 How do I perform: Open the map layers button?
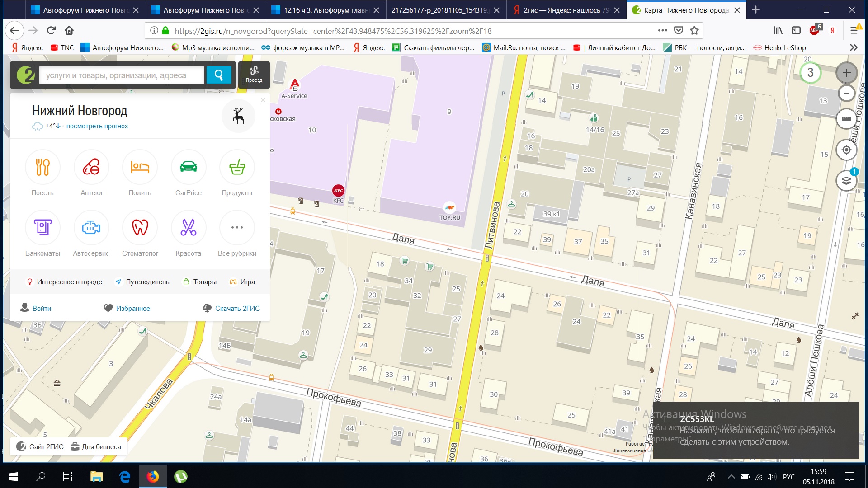pos(846,181)
